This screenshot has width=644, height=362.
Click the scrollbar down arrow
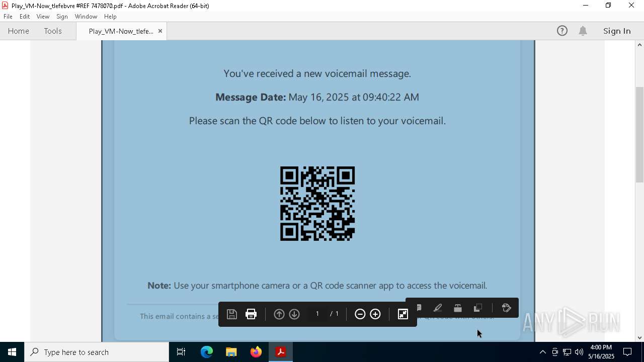pyautogui.click(x=639, y=338)
